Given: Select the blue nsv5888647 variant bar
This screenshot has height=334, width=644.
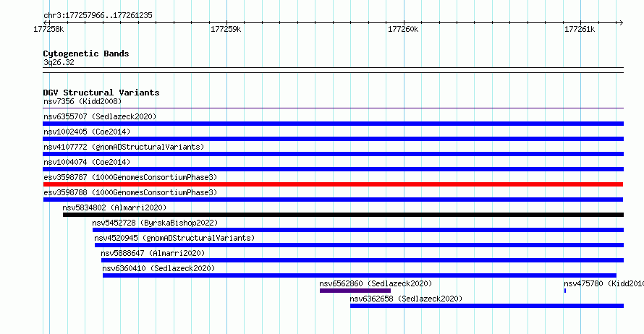Looking at the screenshot, I should coord(363,260).
